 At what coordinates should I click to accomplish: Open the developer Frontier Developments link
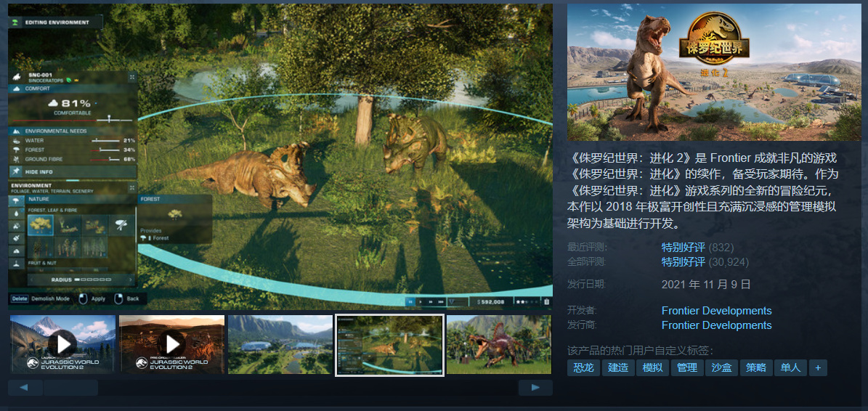pyautogui.click(x=716, y=311)
